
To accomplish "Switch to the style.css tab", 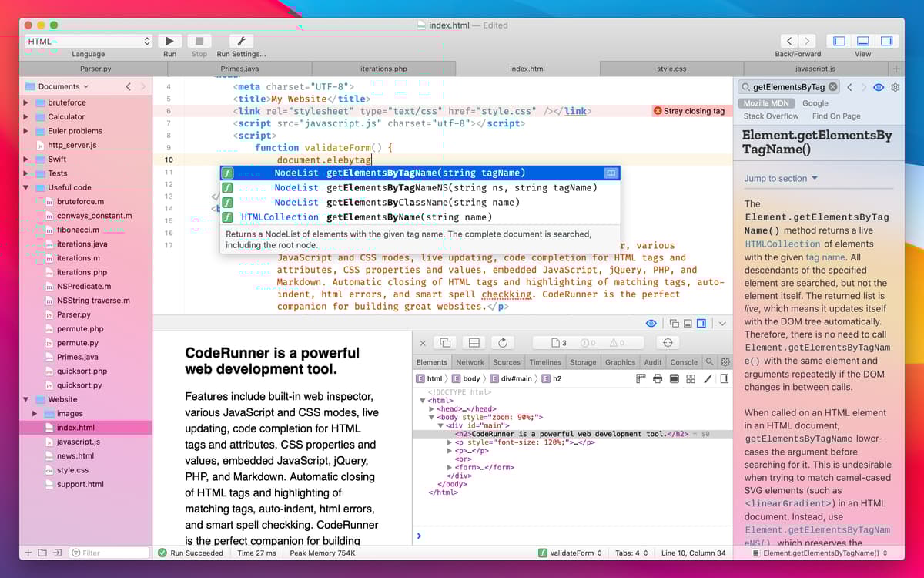I will tap(671, 69).
